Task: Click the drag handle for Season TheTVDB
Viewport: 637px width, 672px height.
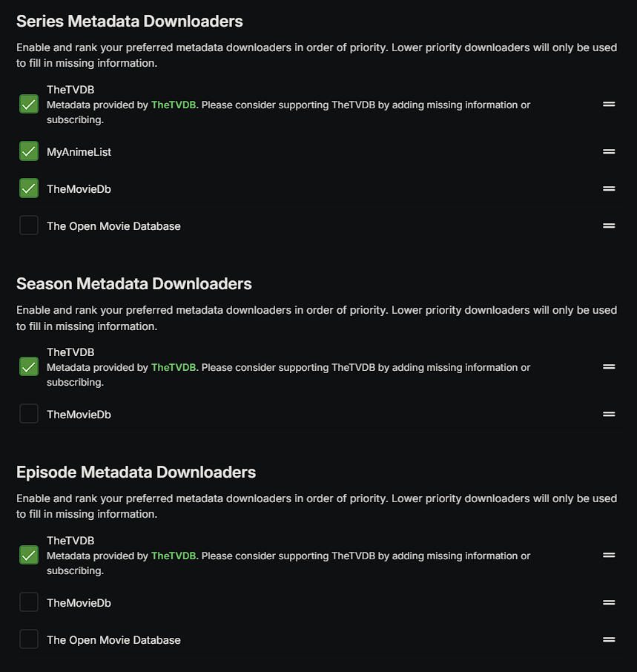Action: [609, 366]
